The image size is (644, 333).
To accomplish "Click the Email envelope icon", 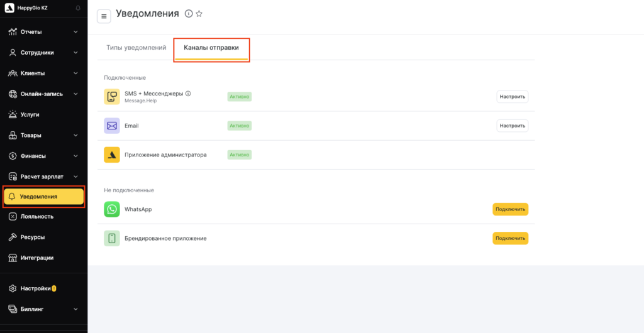I will 112,126.
